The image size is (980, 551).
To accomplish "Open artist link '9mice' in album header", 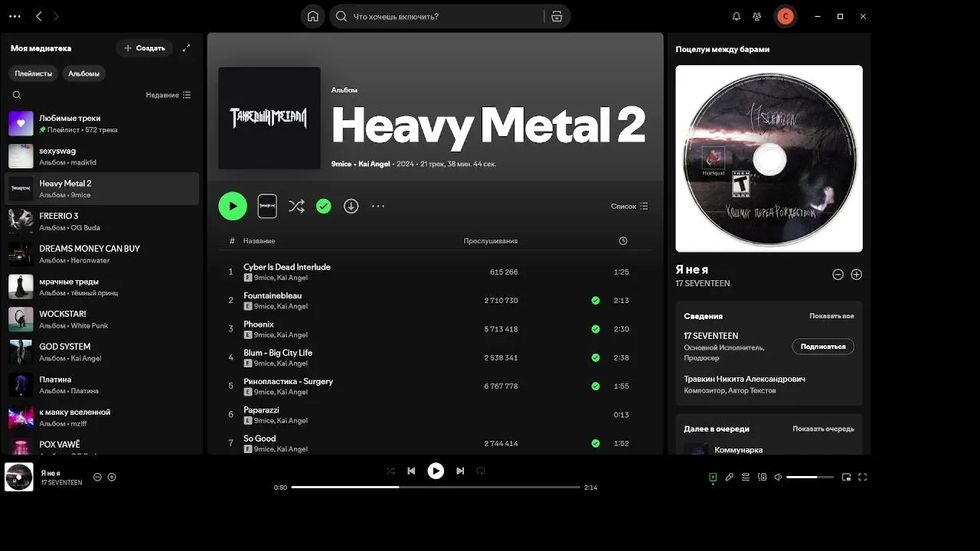I will click(341, 164).
